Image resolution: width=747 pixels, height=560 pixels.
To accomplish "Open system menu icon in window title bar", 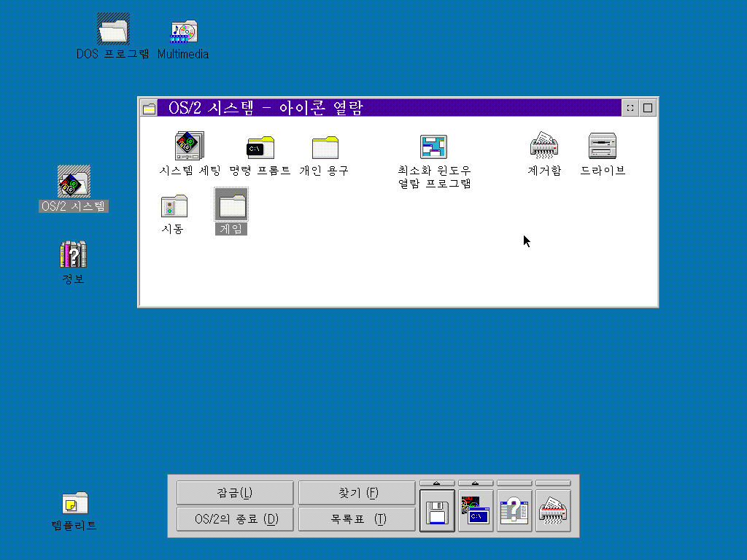I will coord(149,108).
